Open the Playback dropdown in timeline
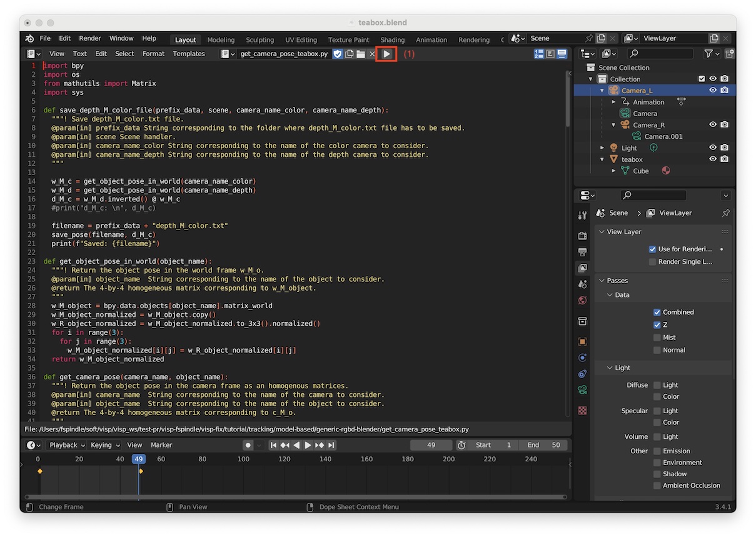 68,445
